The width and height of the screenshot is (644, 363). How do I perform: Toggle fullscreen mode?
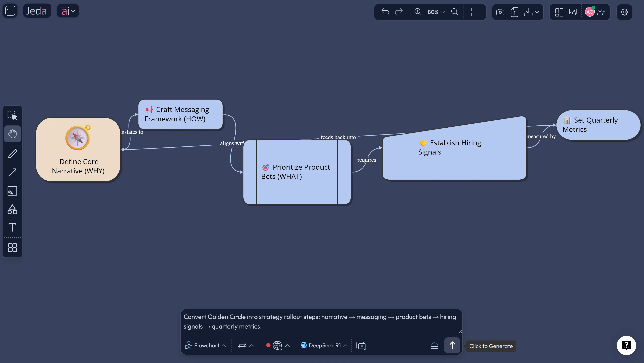point(475,12)
